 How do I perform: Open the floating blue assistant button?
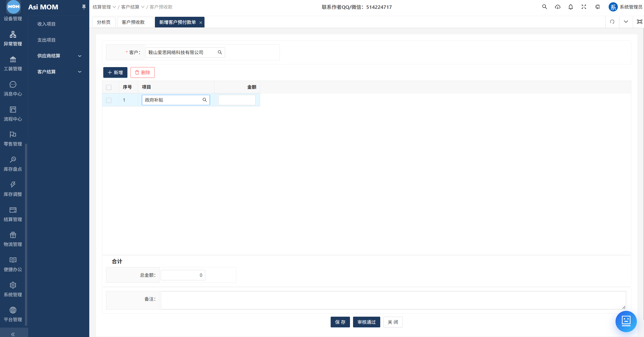point(626,321)
